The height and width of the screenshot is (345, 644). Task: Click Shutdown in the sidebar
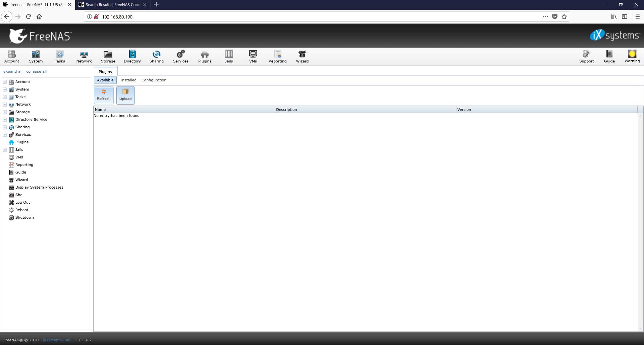coord(24,217)
